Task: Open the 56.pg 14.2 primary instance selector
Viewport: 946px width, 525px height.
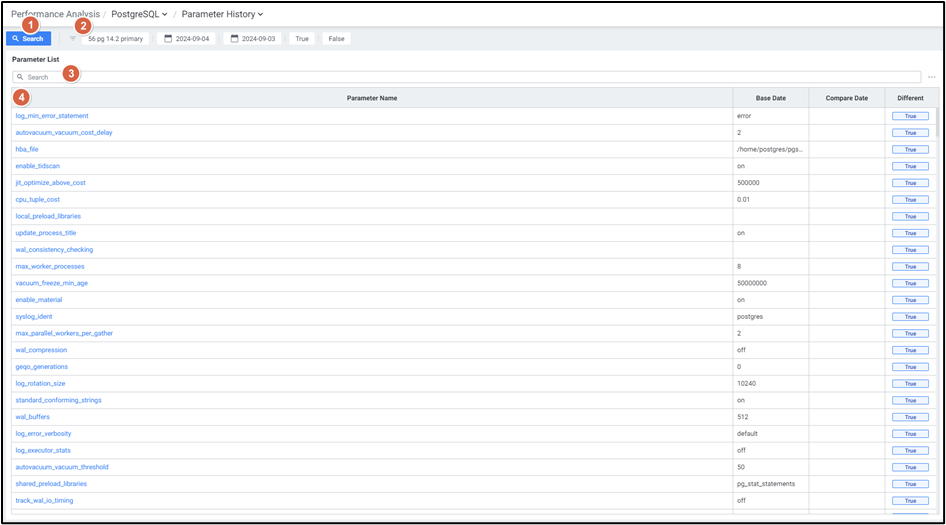Action: coord(115,39)
